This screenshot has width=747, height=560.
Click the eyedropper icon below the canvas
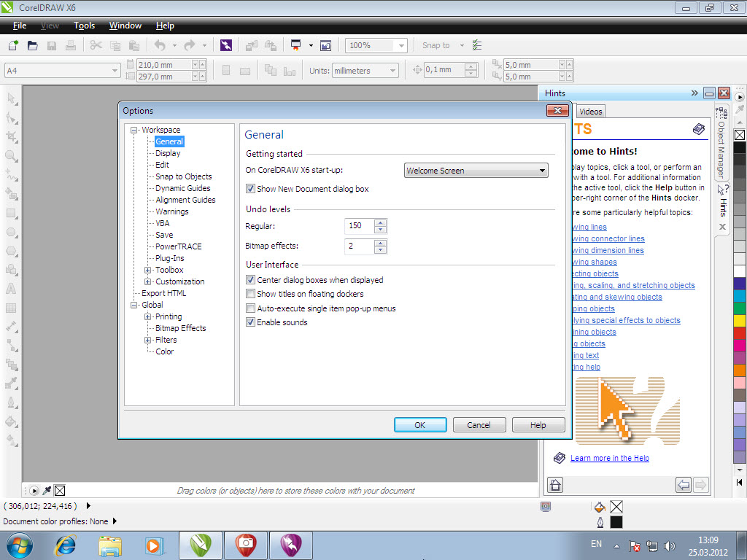pos(47,490)
